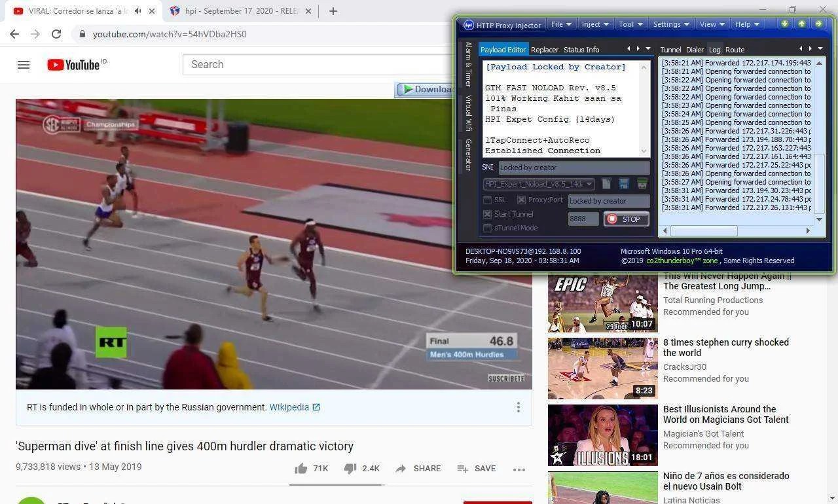Go back in Chrome browser

pos(14,34)
